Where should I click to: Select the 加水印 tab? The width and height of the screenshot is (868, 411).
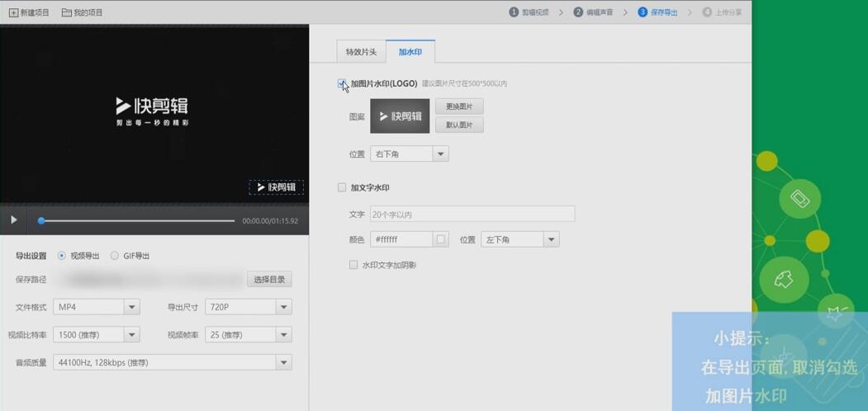coord(410,52)
